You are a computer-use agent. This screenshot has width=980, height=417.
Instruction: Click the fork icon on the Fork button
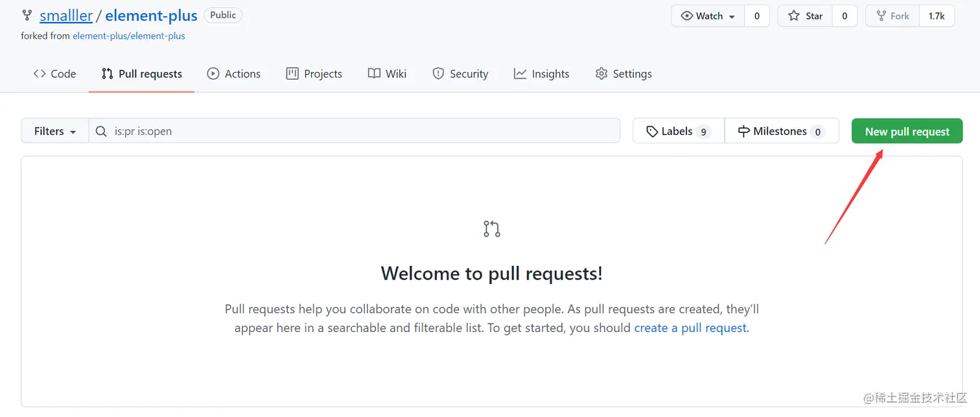coord(881,16)
